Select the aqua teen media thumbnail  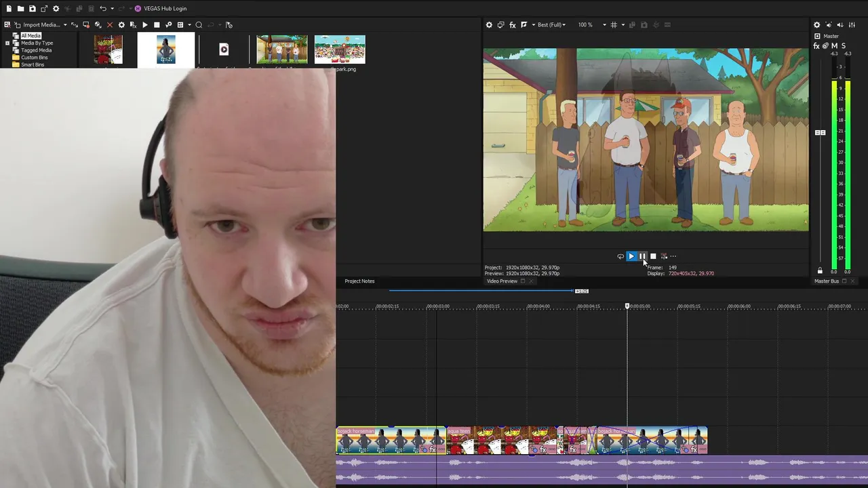coord(108,51)
